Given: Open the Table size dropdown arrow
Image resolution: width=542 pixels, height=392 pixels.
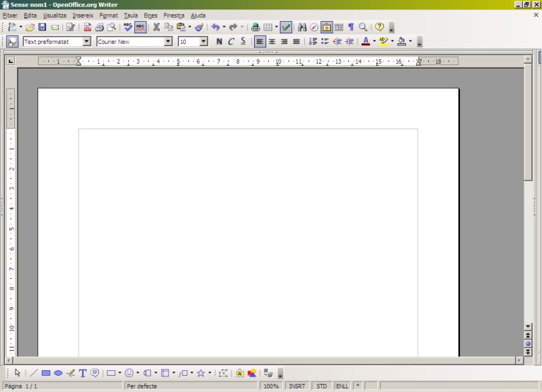Looking at the screenshot, I should [276, 27].
